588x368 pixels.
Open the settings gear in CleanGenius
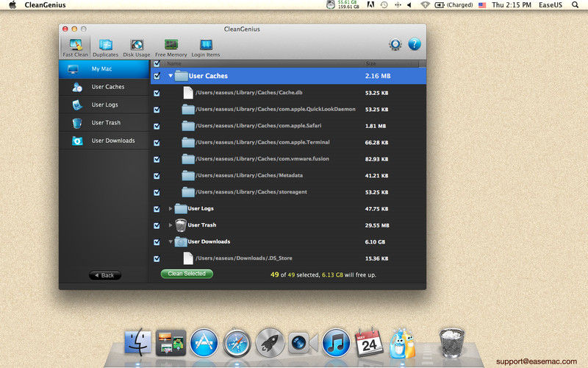[x=395, y=44]
